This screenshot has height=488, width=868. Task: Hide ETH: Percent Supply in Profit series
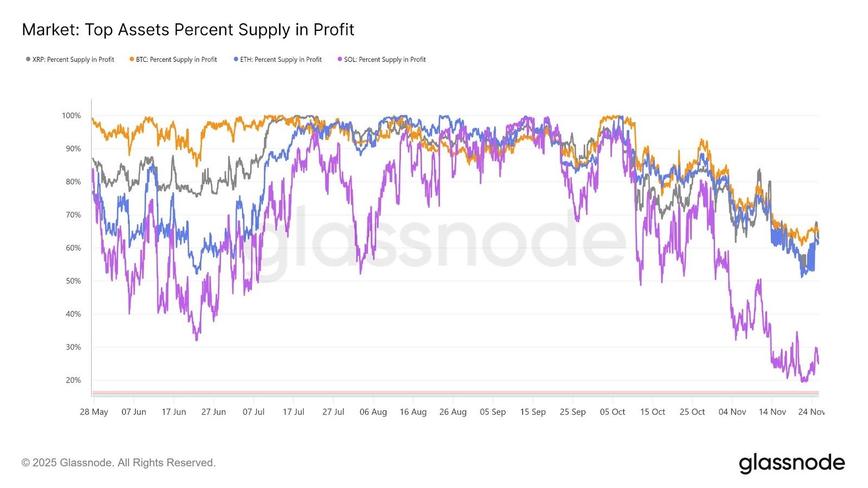(x=281, y=60)
